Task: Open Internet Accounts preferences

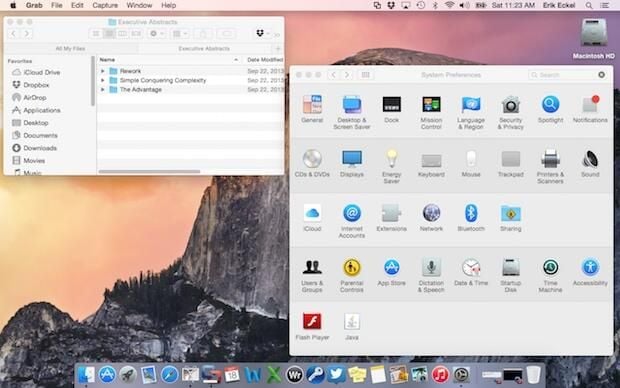Action: tap(352, 221)
